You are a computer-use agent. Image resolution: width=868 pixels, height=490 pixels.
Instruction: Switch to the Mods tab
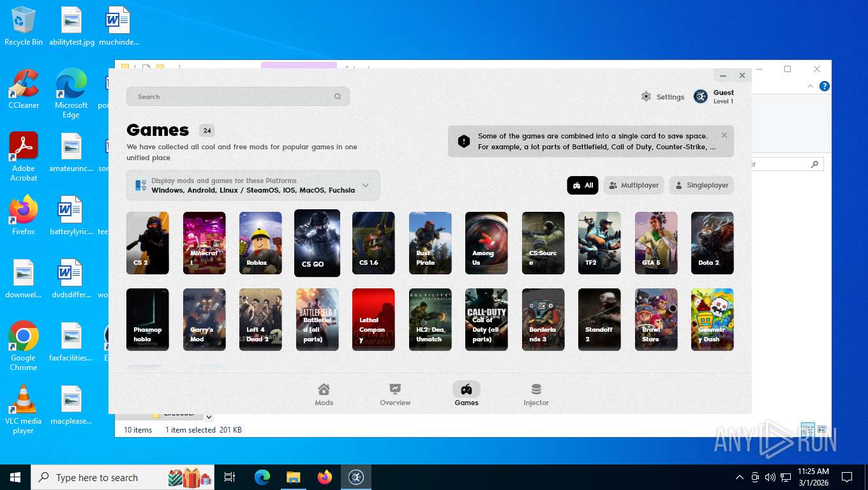(324, 394)
